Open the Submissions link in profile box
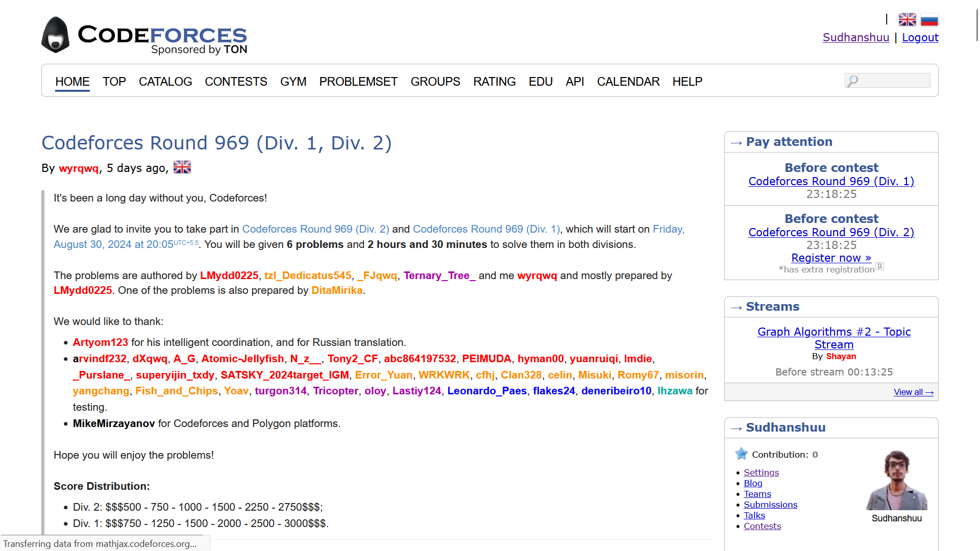This screenshot has width=980, height=551. [770, 505]
